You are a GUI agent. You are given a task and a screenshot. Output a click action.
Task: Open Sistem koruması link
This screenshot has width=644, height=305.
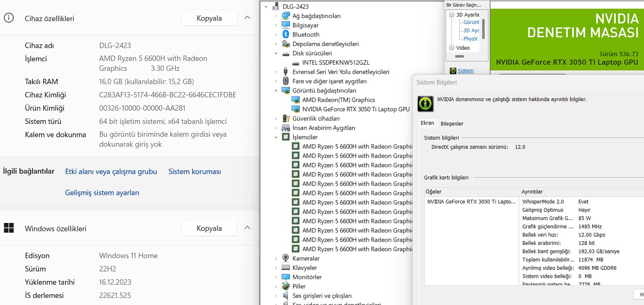click(195, 172)
